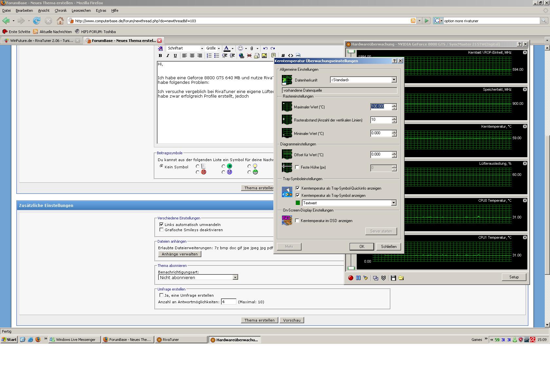The image size is (550, 392).
Task: Insert hyperlink with globe icon
Action: [242, 56]
